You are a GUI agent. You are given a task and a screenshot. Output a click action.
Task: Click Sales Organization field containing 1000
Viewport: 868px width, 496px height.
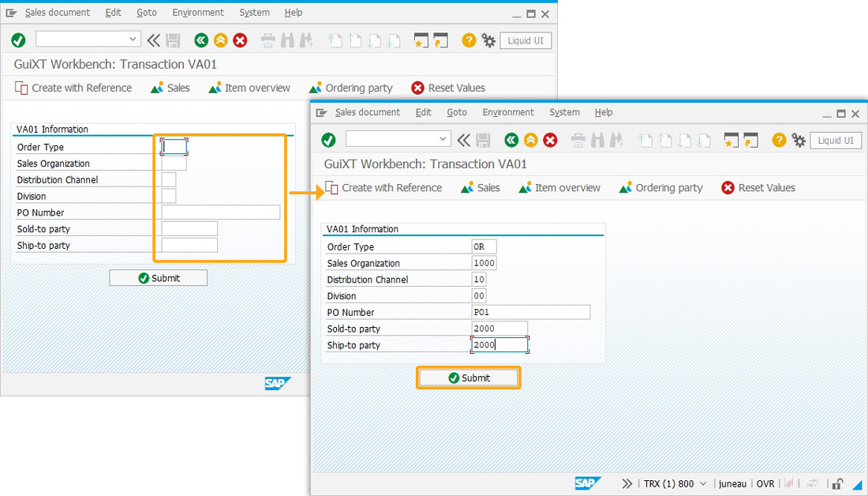[x=484, y=263]
